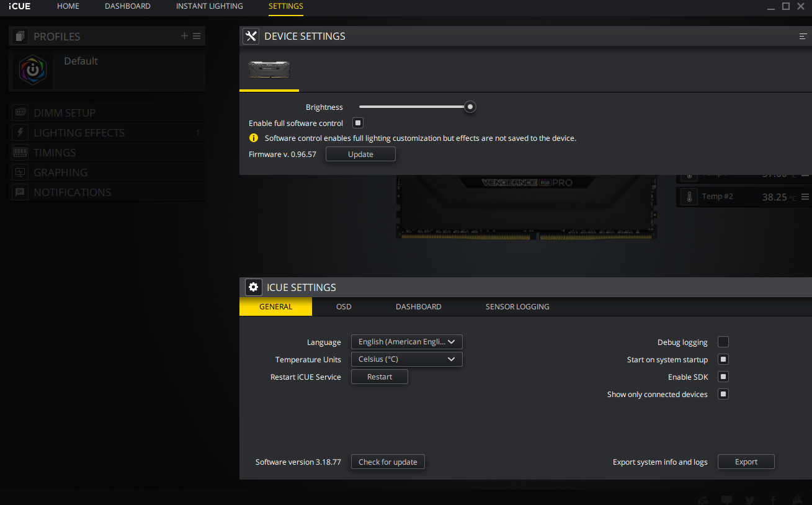Toggle the Enable SDK checkbox
Screen dimensions: 812x505
pos(723,377)
